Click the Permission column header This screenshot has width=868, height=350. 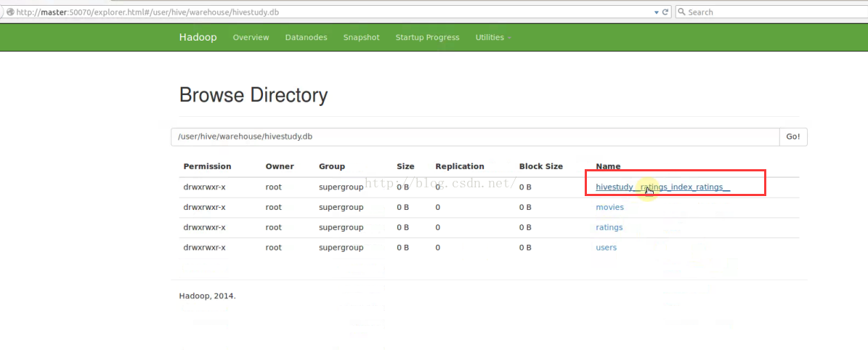point(207,166)
